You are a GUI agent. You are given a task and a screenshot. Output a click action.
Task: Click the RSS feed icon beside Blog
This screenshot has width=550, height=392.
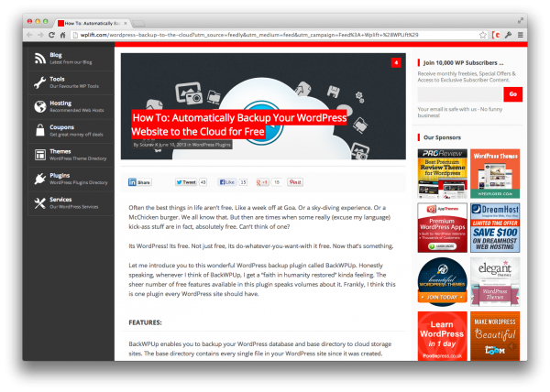pos(40,59)
